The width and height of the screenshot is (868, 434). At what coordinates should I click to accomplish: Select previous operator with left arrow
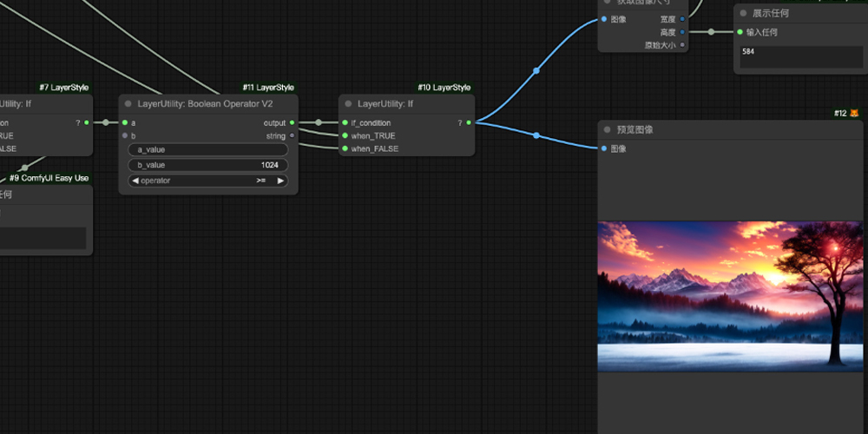tap(135, 181)
